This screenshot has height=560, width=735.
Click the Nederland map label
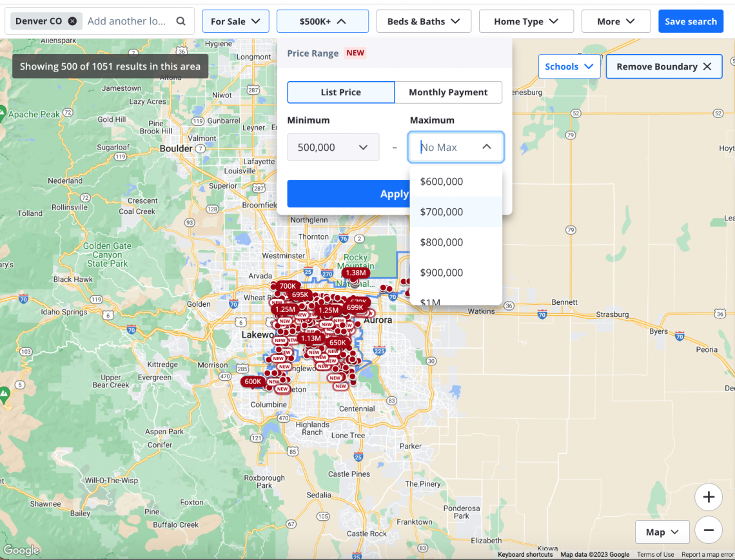(65, 181)
